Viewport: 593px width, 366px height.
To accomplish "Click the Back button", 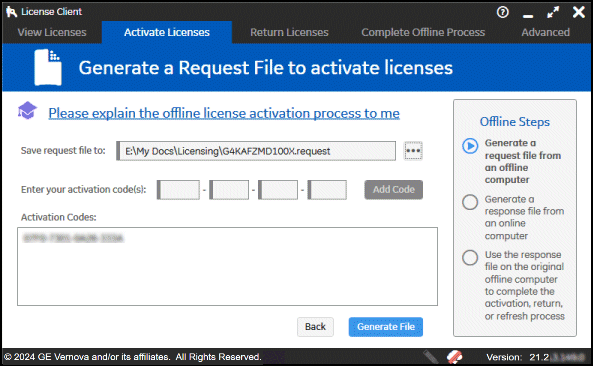I will tap(315, 327).
